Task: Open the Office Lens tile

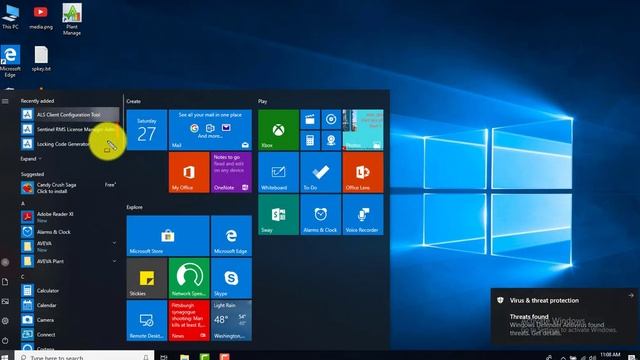Action: point(363,172)
